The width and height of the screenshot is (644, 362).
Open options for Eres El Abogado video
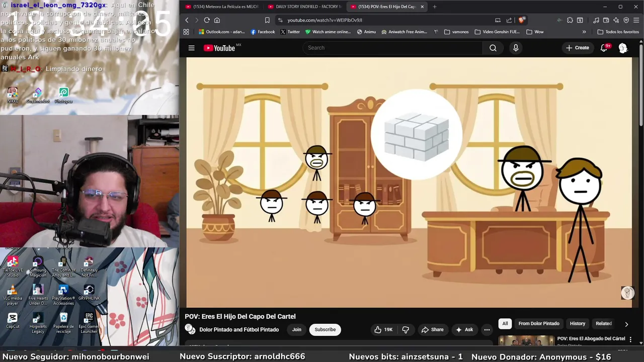coord(630,340)
